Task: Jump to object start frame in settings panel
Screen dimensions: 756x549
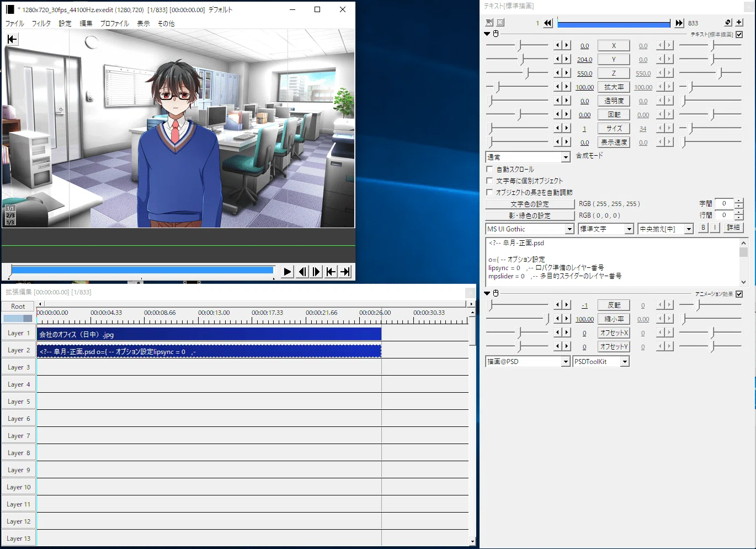Action: pos(547,23)
